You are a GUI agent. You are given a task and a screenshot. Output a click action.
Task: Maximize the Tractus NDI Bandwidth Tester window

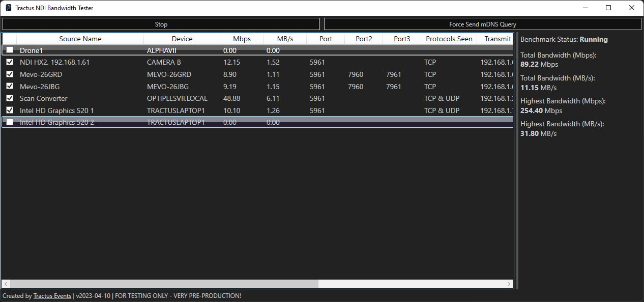pyautogui.click(x=608, y=8)
